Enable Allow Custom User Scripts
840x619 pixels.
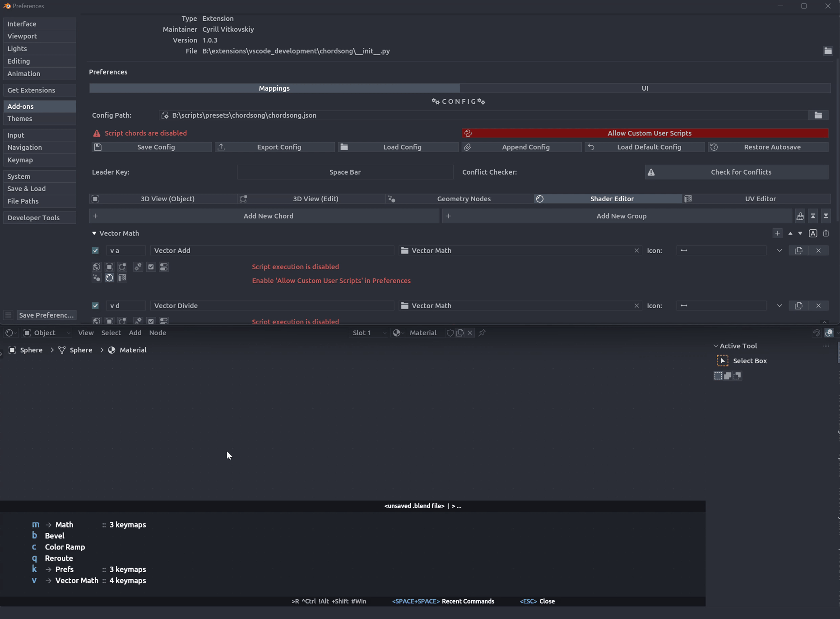(x=649, y=133)
